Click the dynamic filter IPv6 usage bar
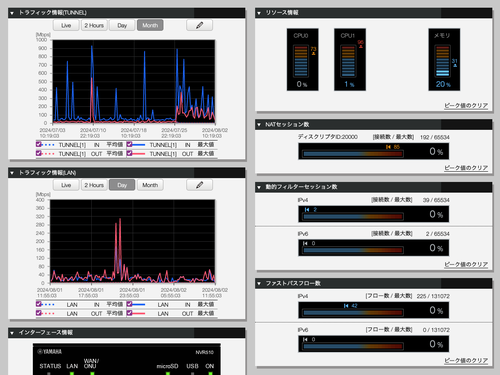The height and width of the screenshot is (375, 500). [x=353, y=250]
